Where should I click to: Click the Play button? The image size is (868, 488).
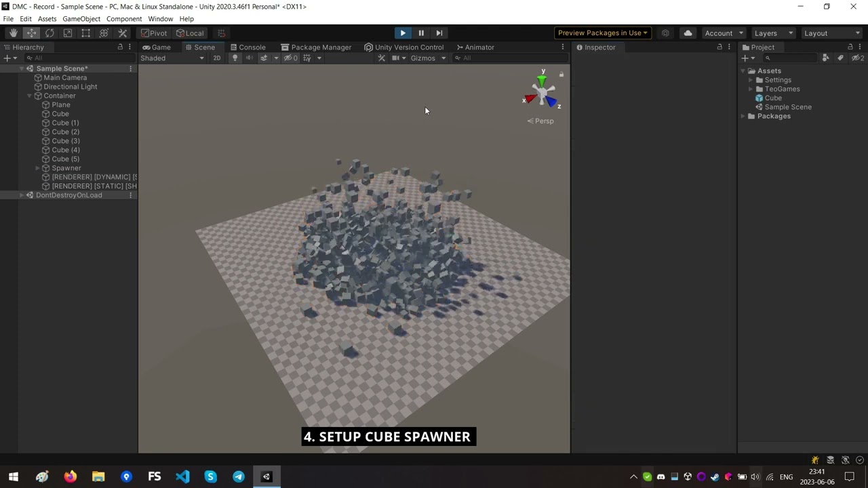point(403,33)
